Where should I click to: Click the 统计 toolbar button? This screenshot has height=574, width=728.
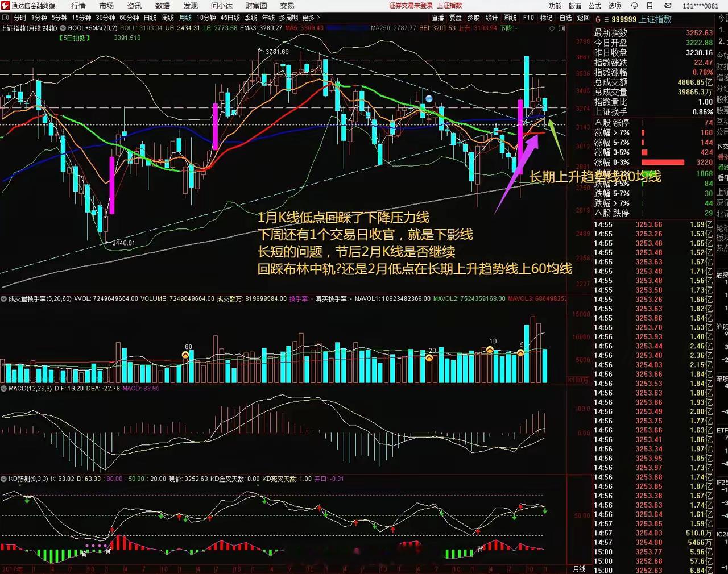pos(492,18)
